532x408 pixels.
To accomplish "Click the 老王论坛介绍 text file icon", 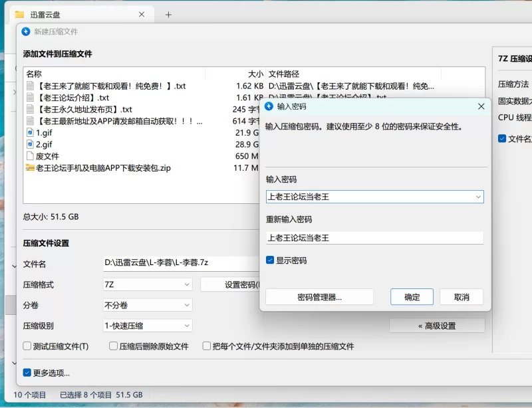I will coord(30,98).
